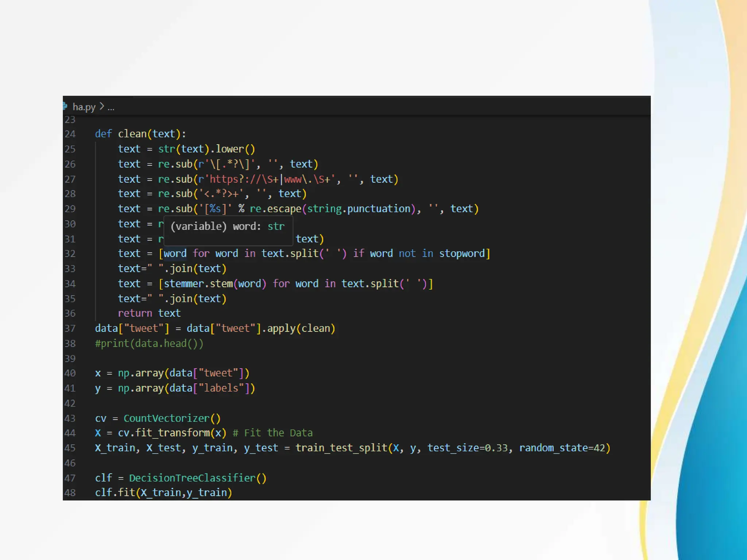This screenshot has height=560, width=747.
Task: Click string.punctuation on line 29
Action: [359, 209]
